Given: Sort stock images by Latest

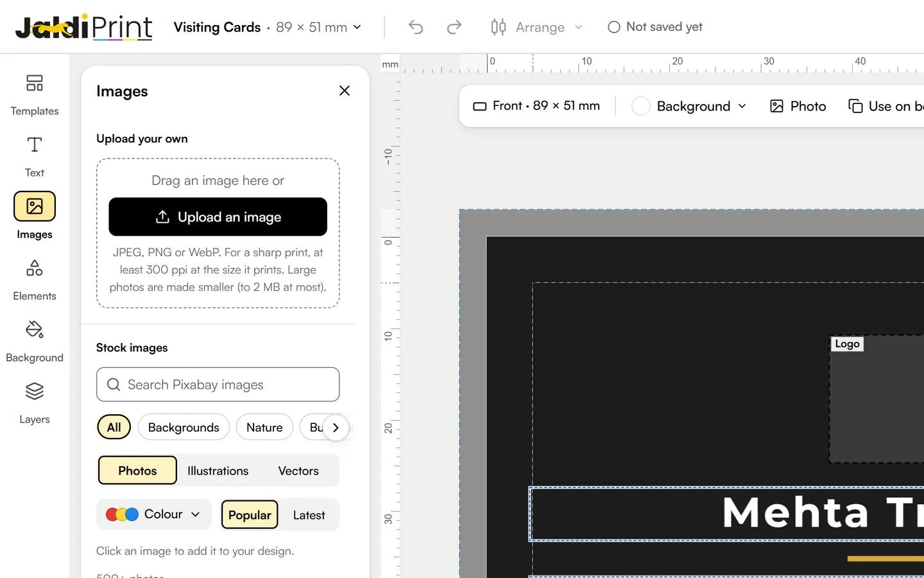Looking at the screenshot, I should coord(309,514).
